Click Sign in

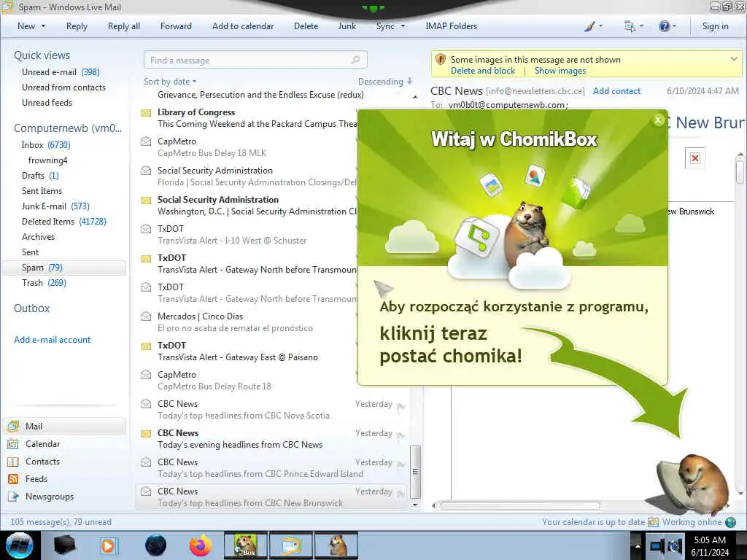pyautogui.click(x=715, y=26)
